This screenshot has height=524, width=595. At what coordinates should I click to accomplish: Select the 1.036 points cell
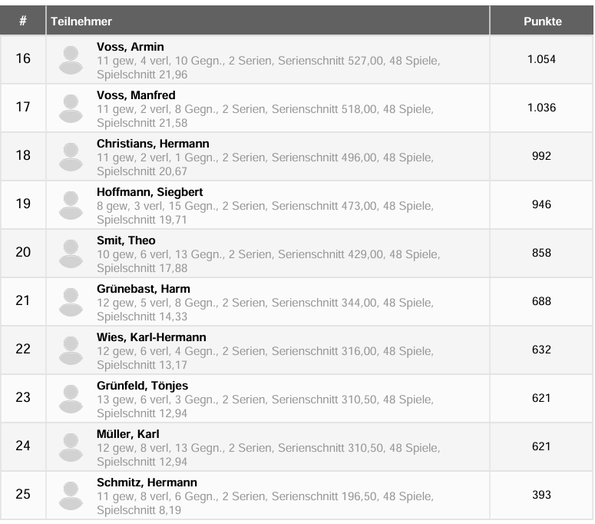542,108
